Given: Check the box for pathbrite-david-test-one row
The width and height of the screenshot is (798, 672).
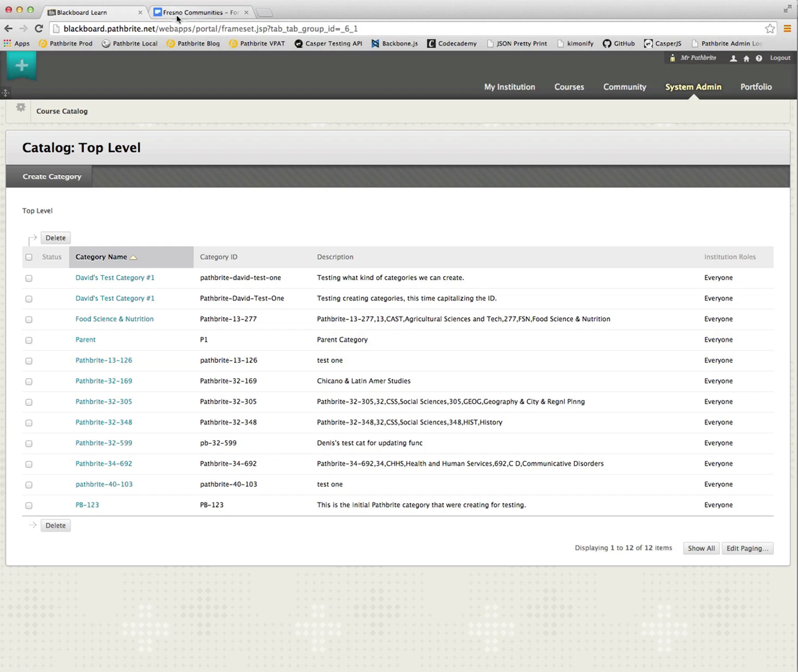Looking at the screenshot, I should [29, 278].
